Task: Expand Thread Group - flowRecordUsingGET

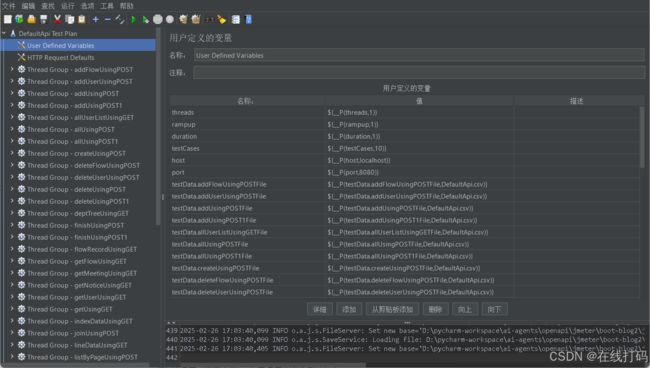Action: (x=12, y=249)
